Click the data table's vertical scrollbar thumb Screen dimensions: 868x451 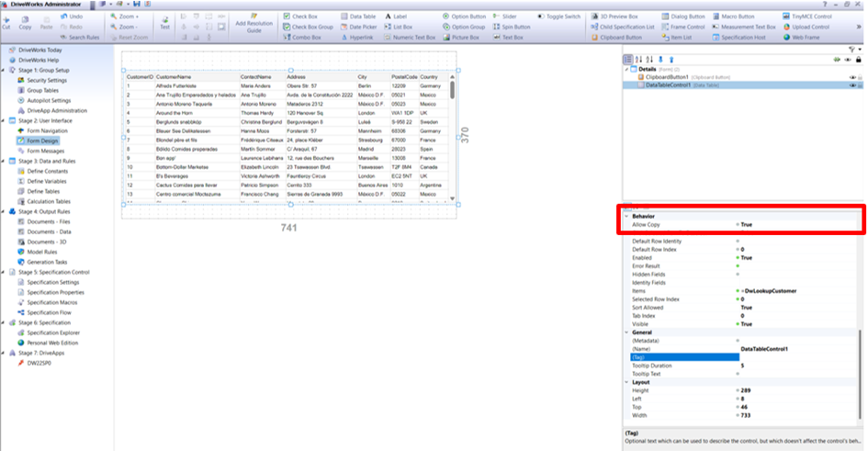[x=452, y=90]
